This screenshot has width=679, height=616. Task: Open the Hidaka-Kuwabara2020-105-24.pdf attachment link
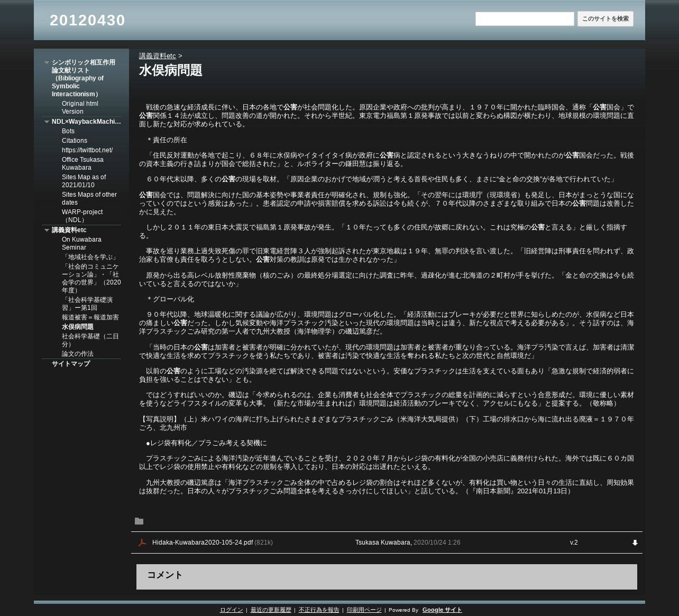point(203,543)
